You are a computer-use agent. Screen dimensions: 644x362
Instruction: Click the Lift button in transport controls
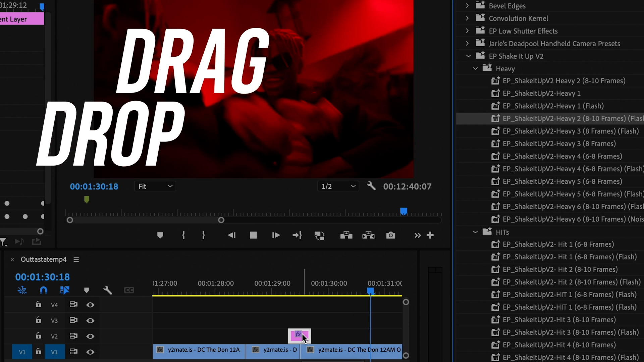(x=346, y=235)
